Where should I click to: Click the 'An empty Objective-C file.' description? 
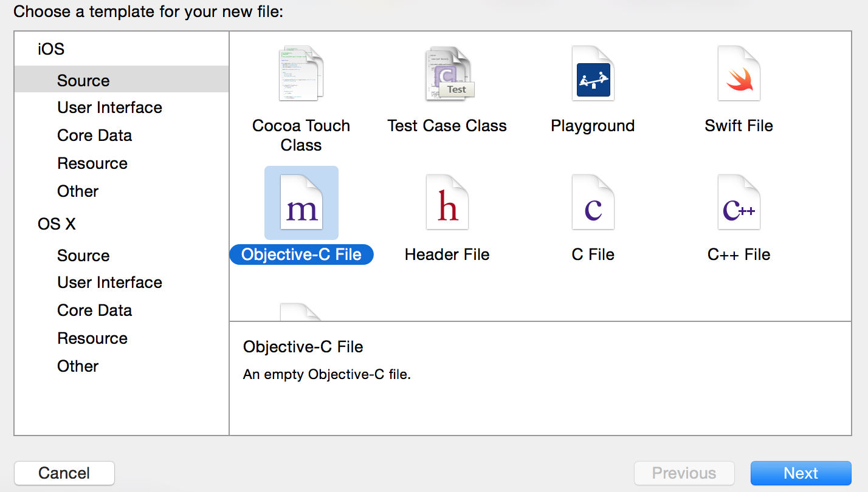click(327, 374)
